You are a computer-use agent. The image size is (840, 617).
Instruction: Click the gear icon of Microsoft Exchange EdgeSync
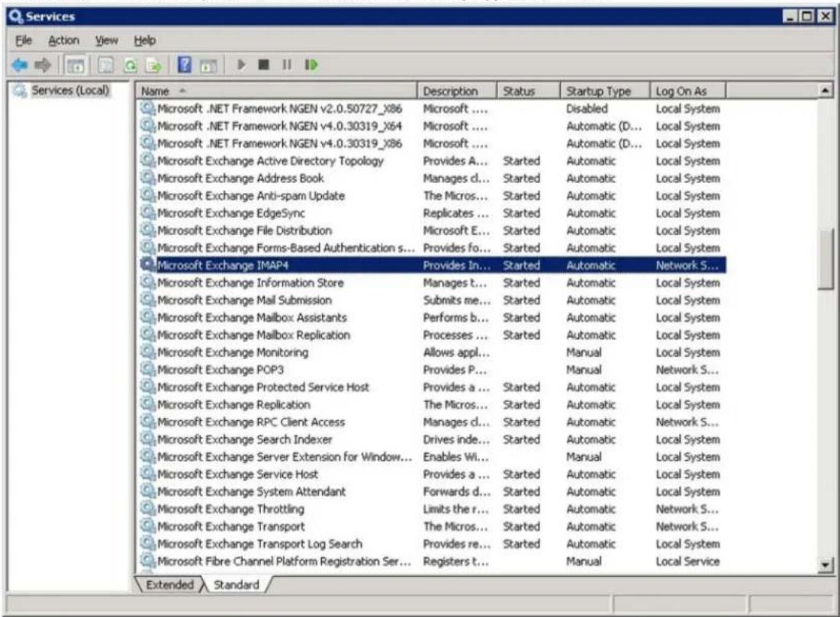click(147, 213)
